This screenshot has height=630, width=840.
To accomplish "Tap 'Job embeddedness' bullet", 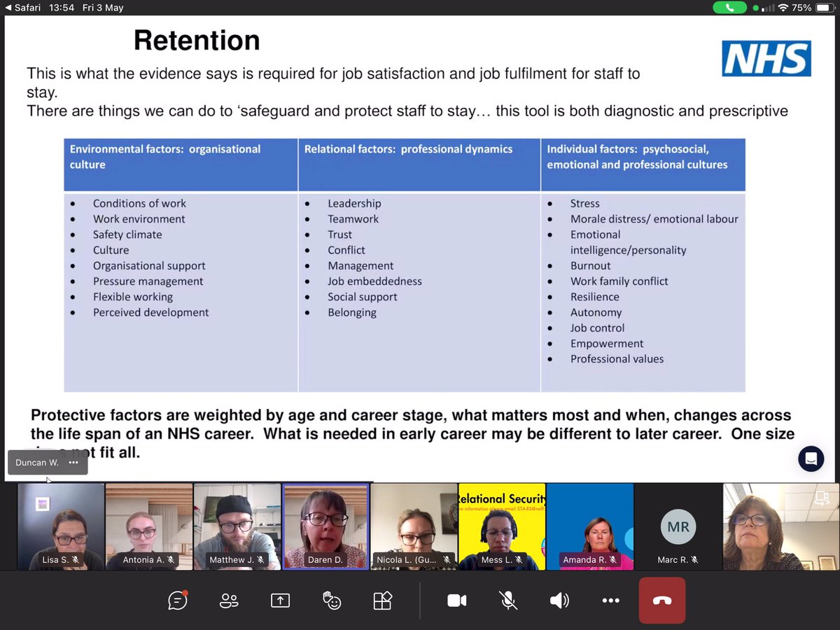I will pos(374,281).
